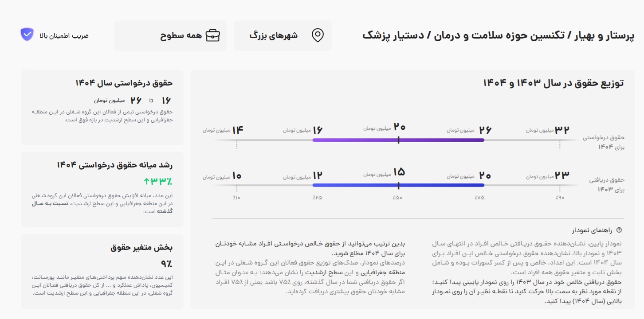Click the ضریب اطمینان بالا label
This screenshot has height=319, width=644.
click(x=64, y=35)
